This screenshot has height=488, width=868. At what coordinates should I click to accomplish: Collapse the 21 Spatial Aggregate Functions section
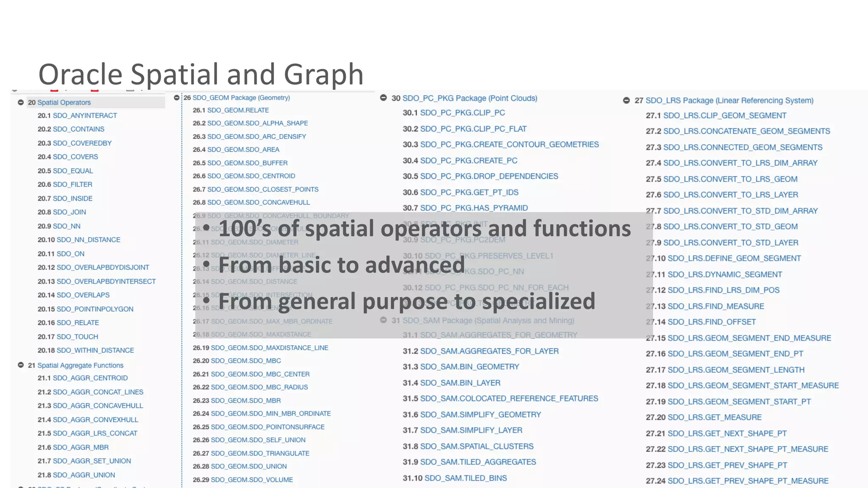(x=20, y=365)
